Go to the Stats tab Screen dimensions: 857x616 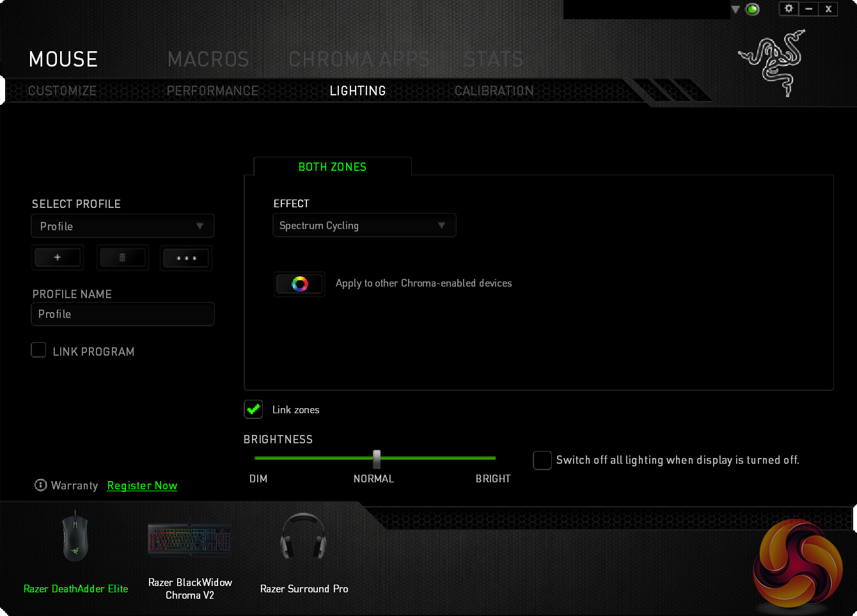[494, 59]
